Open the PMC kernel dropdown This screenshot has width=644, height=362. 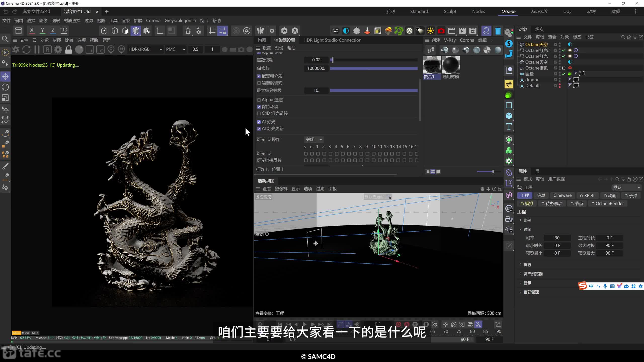pos(175,50)
